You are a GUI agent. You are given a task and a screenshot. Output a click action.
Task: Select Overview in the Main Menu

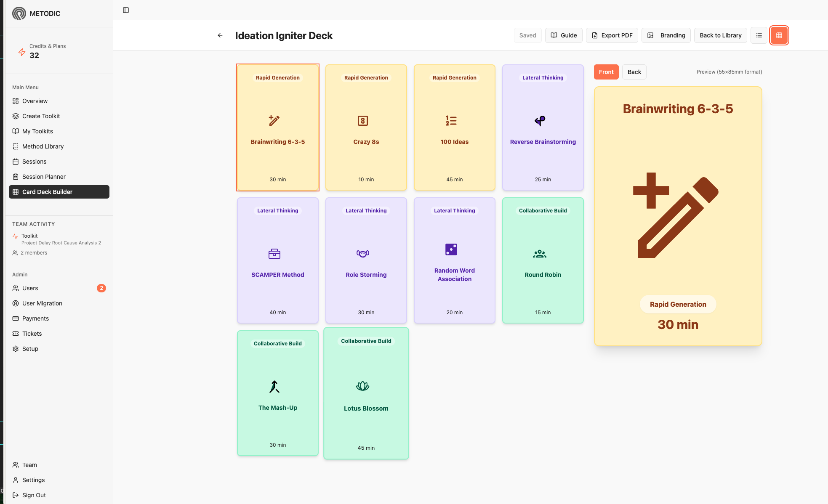[x=35, y=101]
